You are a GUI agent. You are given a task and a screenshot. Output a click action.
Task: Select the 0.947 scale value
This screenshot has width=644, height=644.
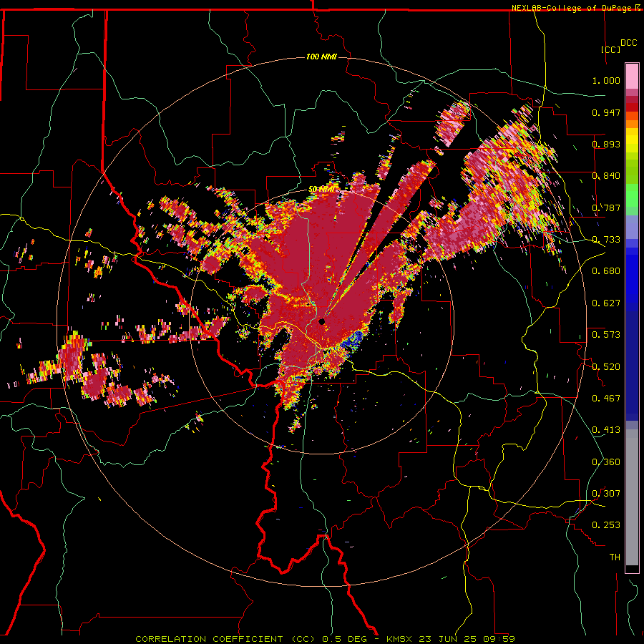click(606, 112)
